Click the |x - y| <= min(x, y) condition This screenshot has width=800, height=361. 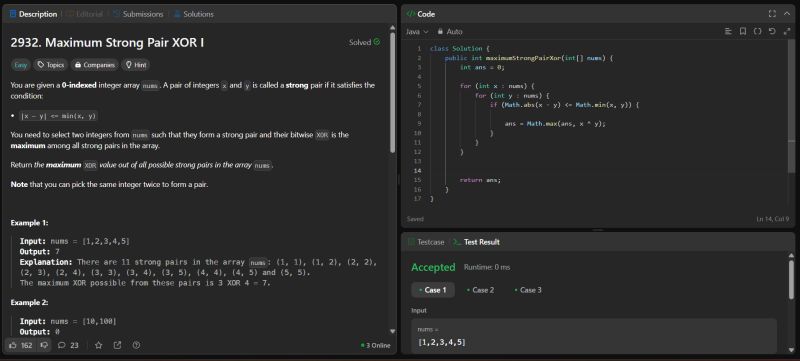(x=58, y=116)
